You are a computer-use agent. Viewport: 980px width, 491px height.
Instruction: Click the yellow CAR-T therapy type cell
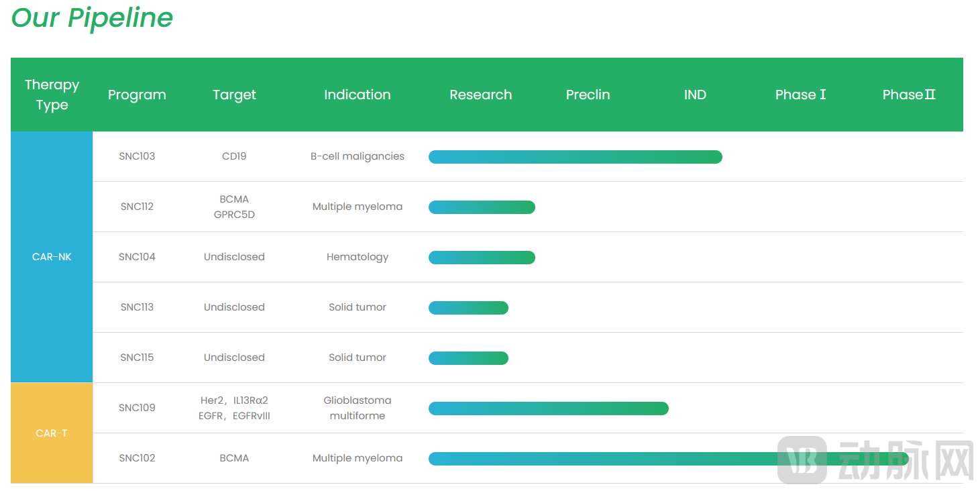click(x=52, y=433)
